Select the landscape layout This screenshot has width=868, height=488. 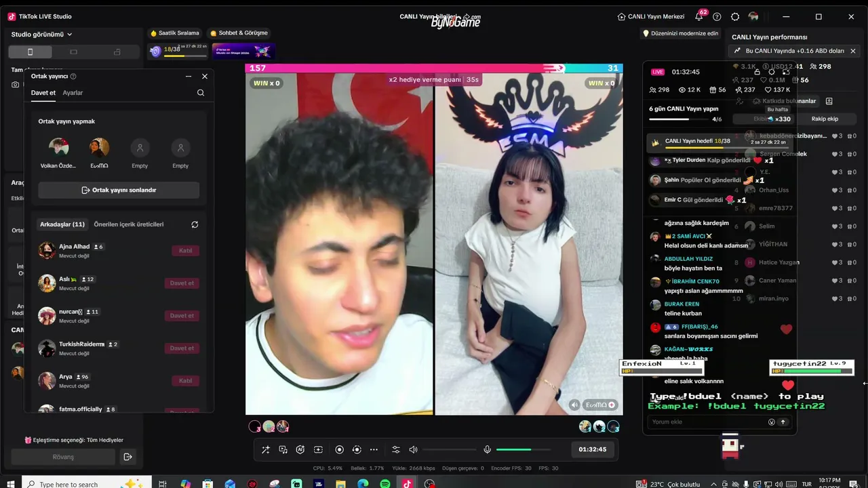click(x=74, y=52)
